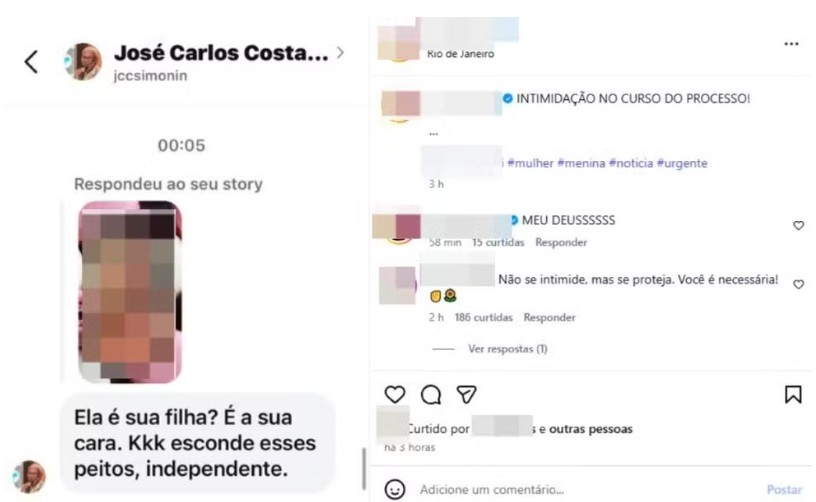The width and height of the screenshot is (816, 502).
Task: Like the 'MEU DEUSSSSSS' comment
Action: 798,225
